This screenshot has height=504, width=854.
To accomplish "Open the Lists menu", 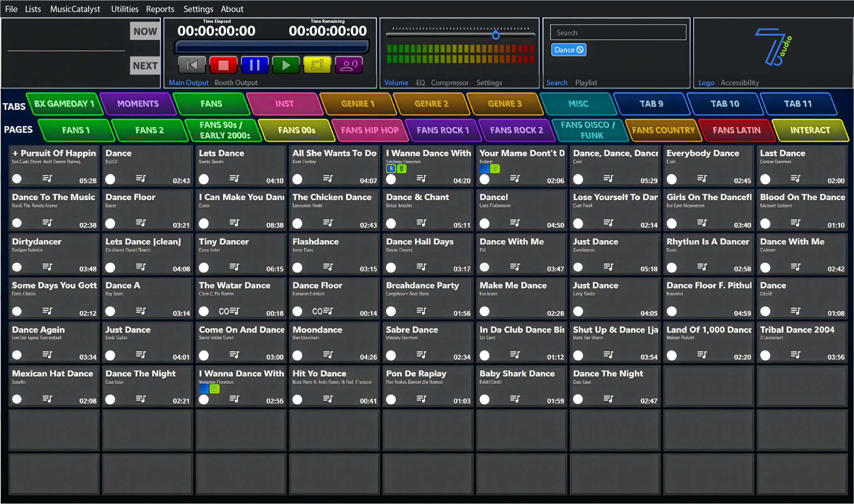I will tap(33, 9).
